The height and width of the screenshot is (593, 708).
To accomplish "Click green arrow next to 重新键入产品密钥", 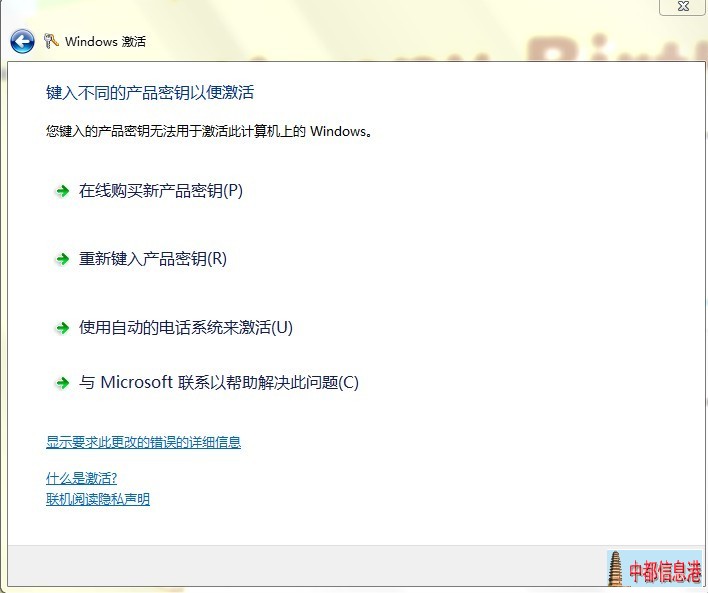I will pyautogui.click(x=62, y=259).
